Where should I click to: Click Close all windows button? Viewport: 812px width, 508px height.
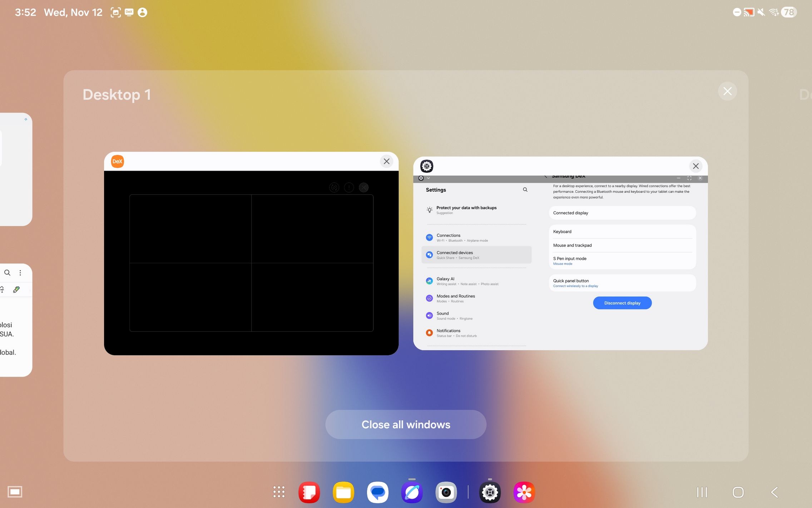[x=406, y=424]
